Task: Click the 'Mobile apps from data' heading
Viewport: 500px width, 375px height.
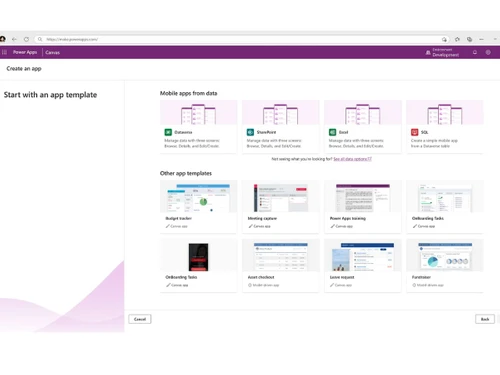Action: point(189,93)
